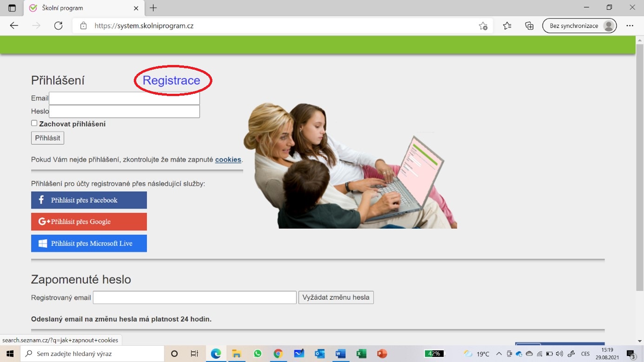Viewport: 644px width, 362px height.
Task: Click the address bar URL
Action: click(x=144, y=26)
